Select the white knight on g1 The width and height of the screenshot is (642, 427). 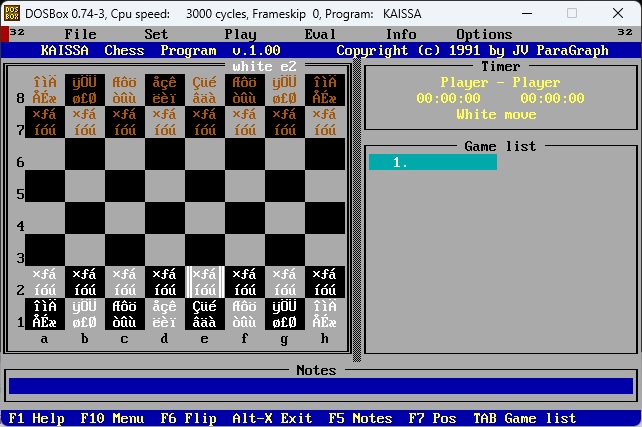pos(285,314)
